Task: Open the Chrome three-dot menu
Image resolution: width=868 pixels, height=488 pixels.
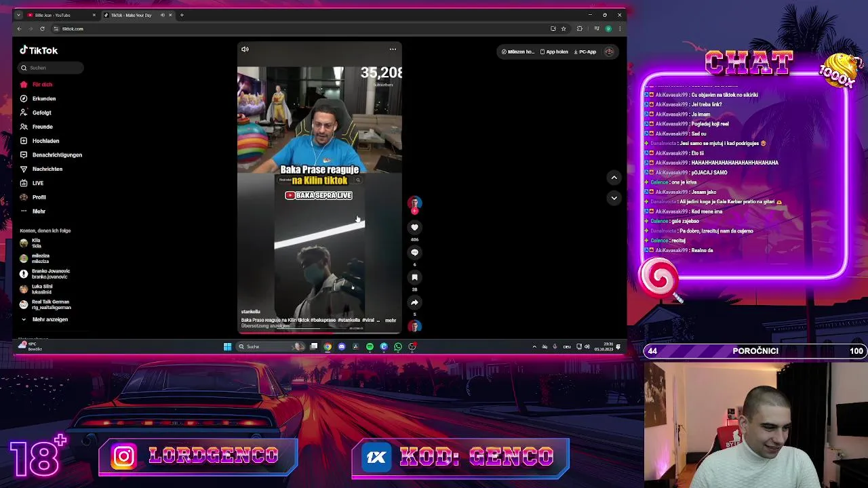Action: point(619,28)
